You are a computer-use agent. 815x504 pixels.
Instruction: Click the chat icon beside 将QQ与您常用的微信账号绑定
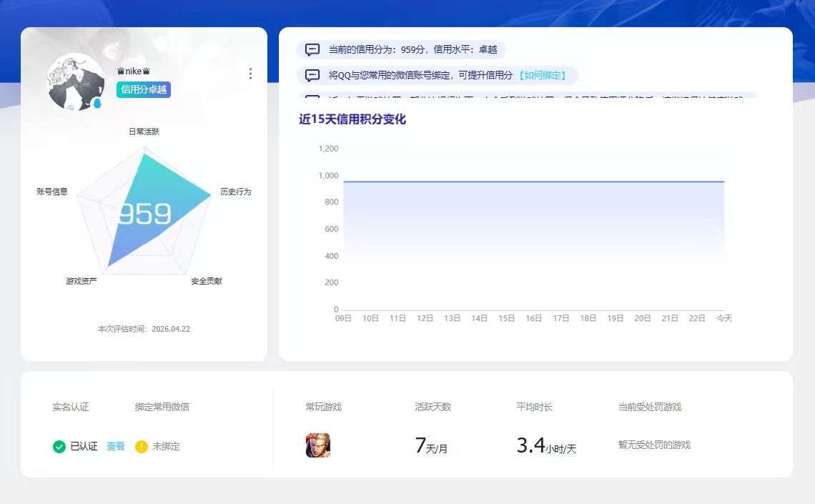(x=312, y=75)
